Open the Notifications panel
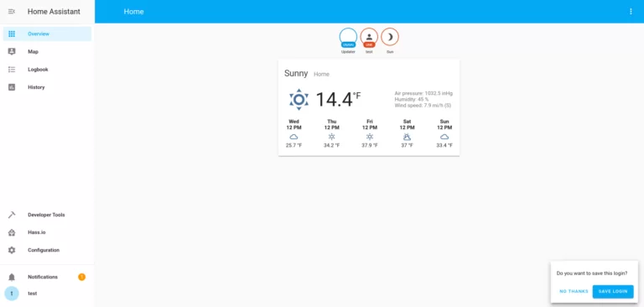The image size is (644, 307). click(47, 277)
